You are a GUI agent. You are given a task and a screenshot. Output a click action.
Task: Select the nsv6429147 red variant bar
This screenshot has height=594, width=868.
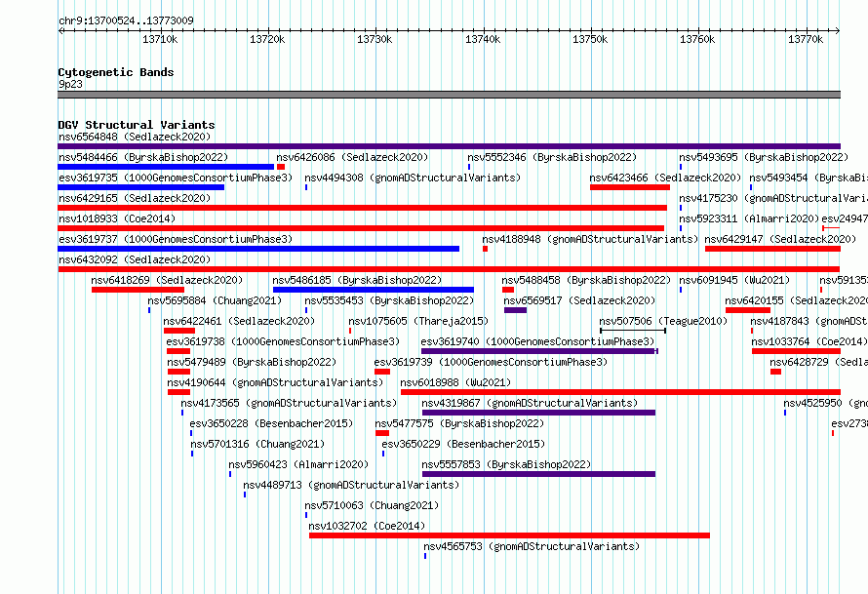tap(772, 249)
